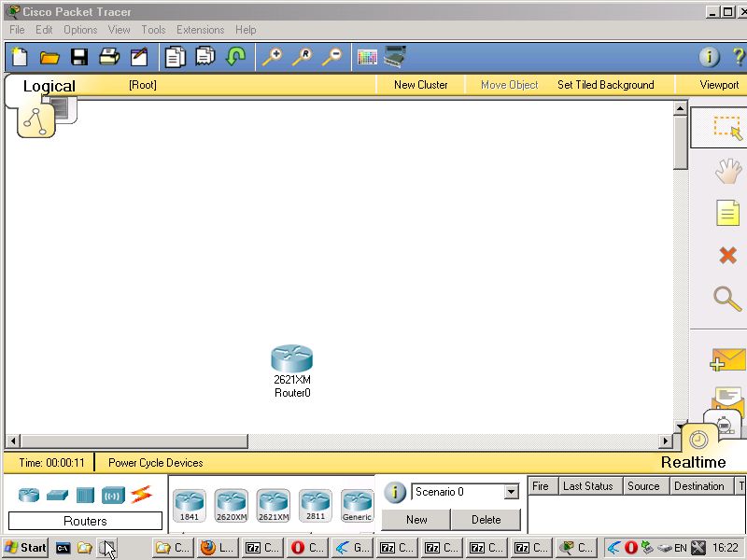Click the Paste toolbar icon
Viewport: 747px width, 560px height.
point(205,57)
